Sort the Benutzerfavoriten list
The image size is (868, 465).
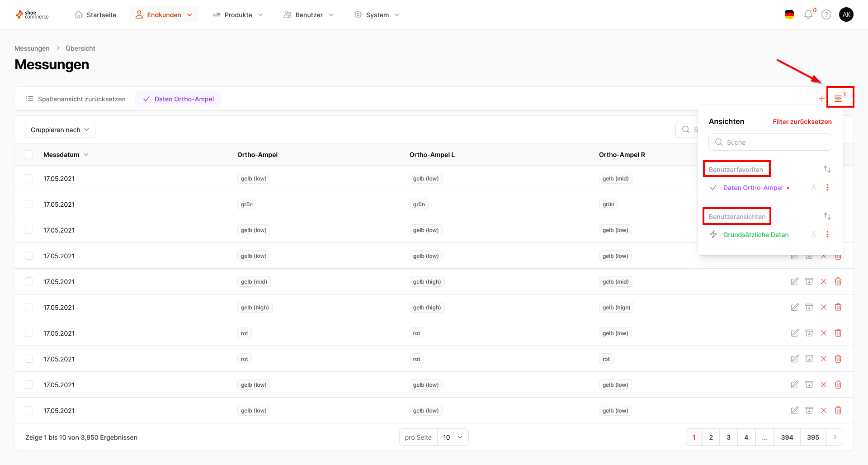click(x=827, y=169)
